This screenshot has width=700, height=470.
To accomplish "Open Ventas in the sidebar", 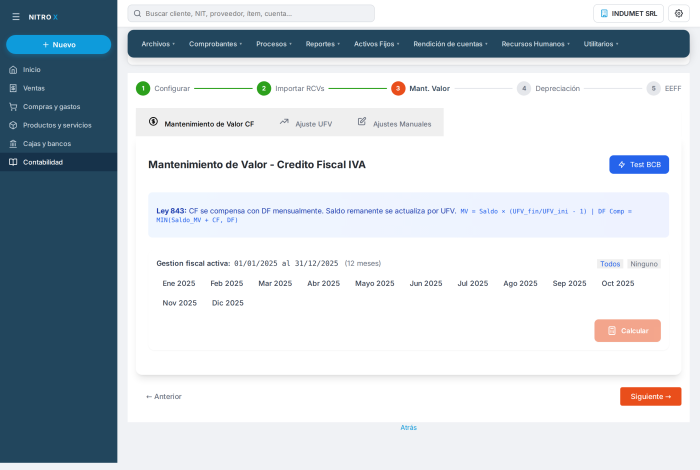I will 58,88.
